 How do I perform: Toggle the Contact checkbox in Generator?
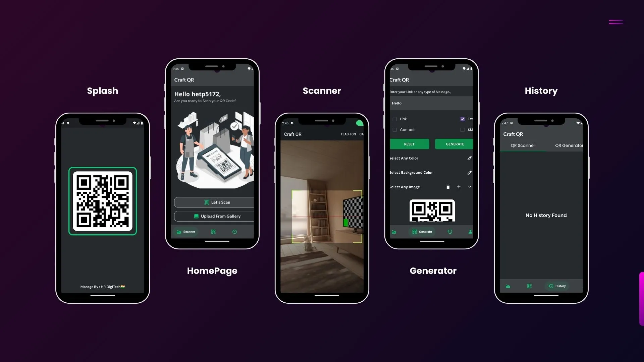coord(394,129)
